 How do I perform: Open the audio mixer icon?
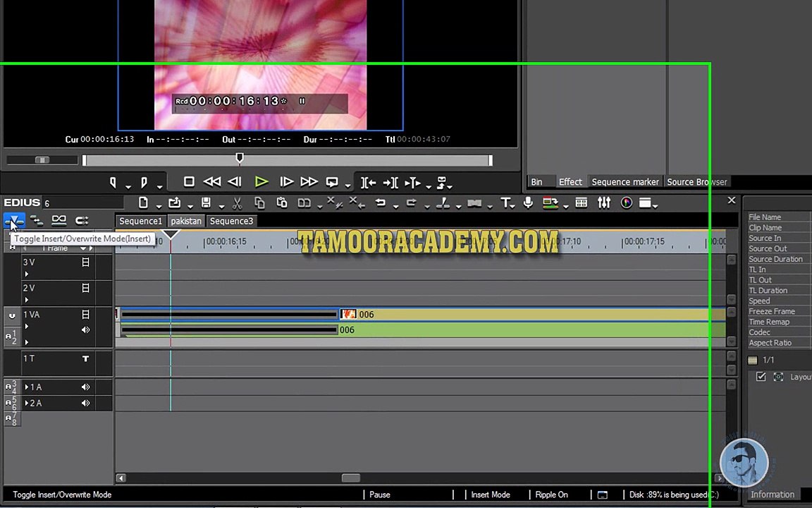604,202
